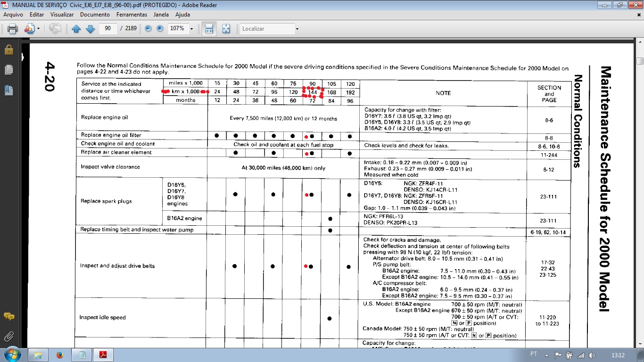Click 'Inspect and adjust drive belts' label
Screen dimensions: 644x362
pyautogui.click(x=117, y=266)
